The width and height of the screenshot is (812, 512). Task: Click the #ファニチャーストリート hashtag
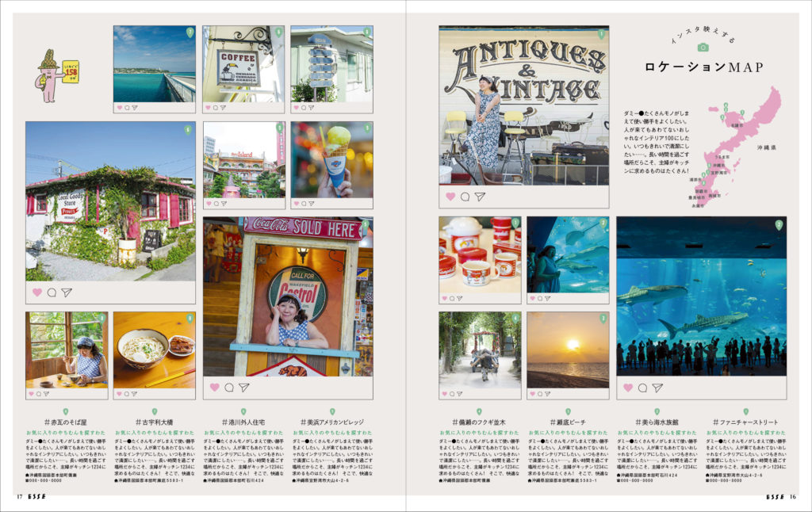[x=745, y=422]
